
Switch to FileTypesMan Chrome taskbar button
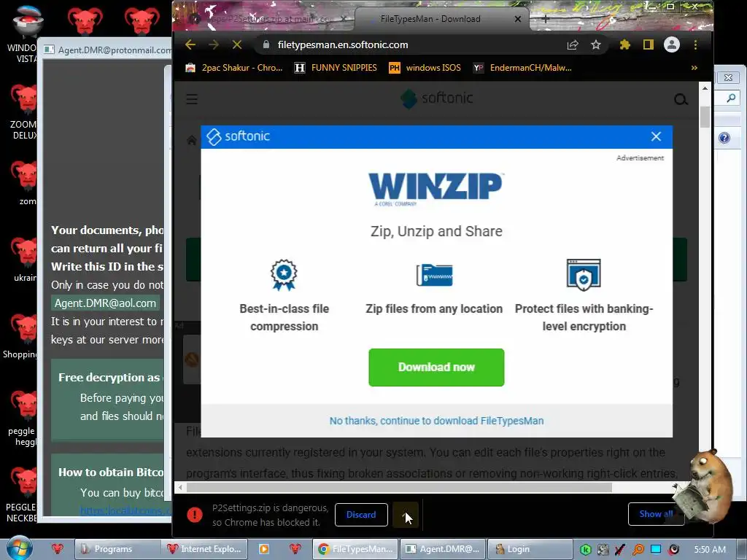click(x=355, y=549)
